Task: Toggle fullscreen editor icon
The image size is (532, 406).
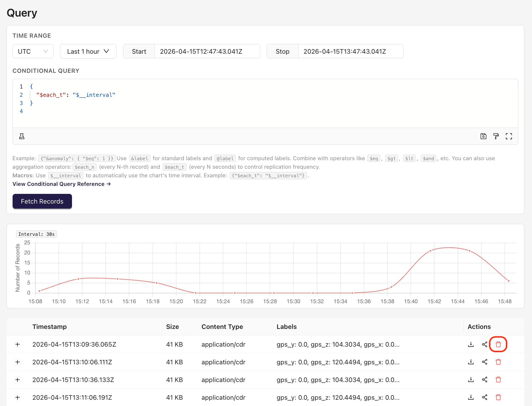Action: 509,136
